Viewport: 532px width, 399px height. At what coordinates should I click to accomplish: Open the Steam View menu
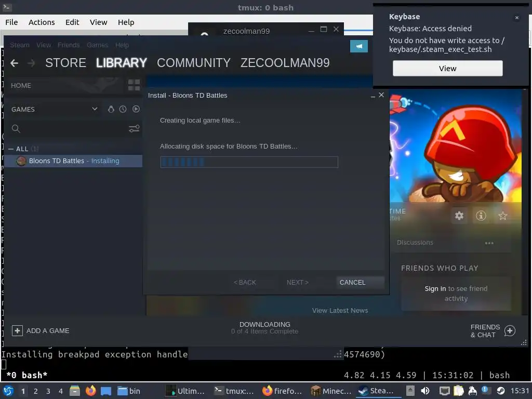point(44,45)
